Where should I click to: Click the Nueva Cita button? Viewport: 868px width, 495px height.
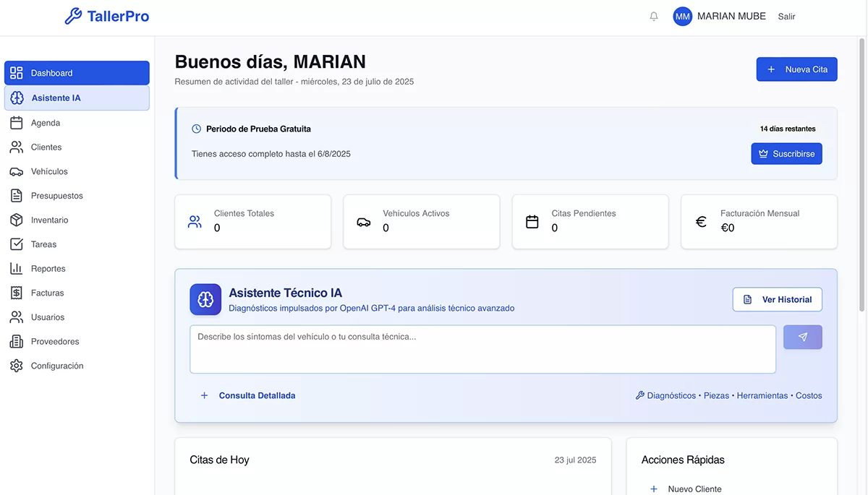(796, 69)
